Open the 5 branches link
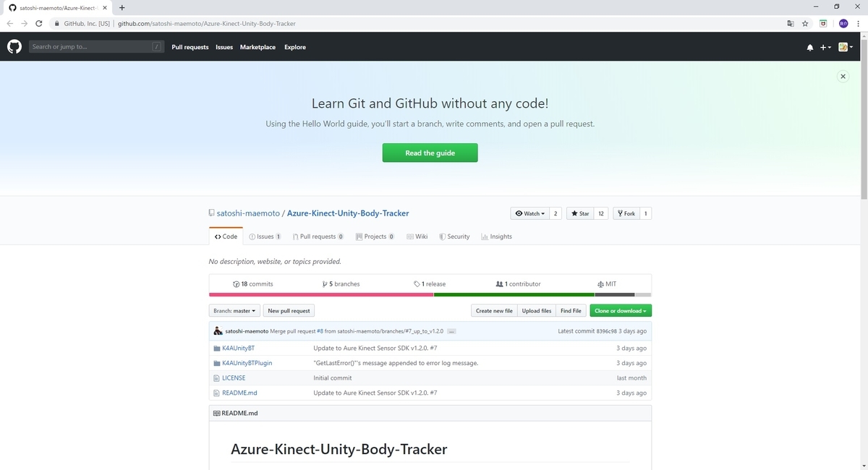Image resolution: width=868 pixels, height=470 pixels. 341,284
